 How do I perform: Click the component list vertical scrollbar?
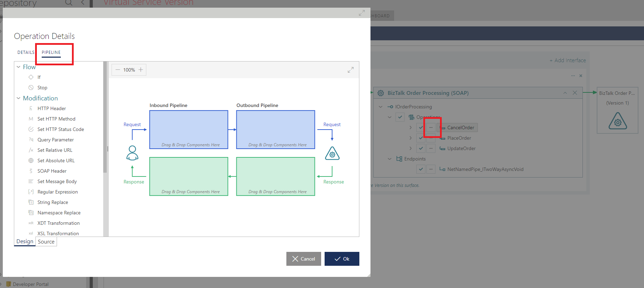click(105, 118)
